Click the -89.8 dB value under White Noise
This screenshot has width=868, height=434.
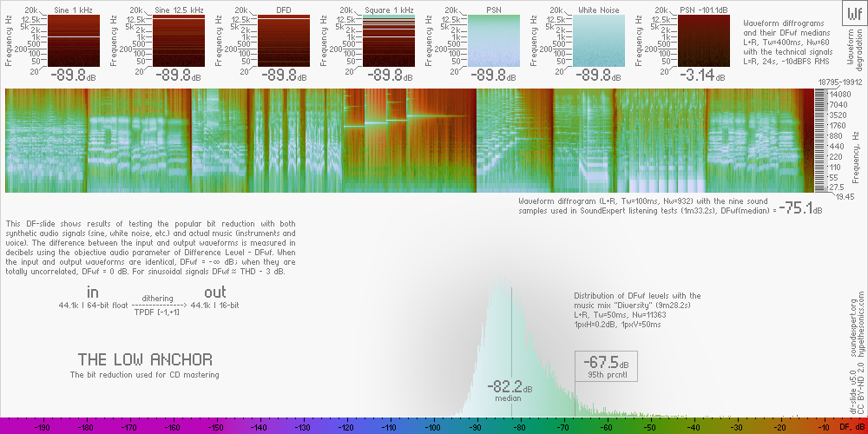point(599,76)
